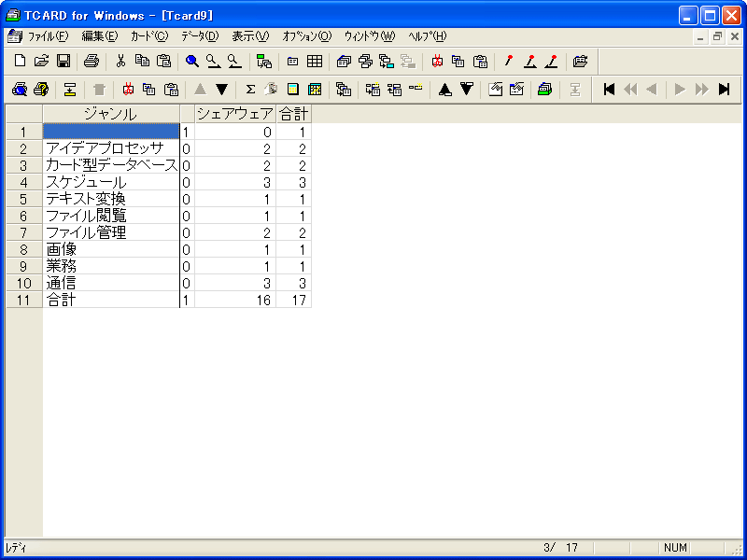Save using the floppy disk icon
The width and height of the screenshot is (747, 560).
63,62
